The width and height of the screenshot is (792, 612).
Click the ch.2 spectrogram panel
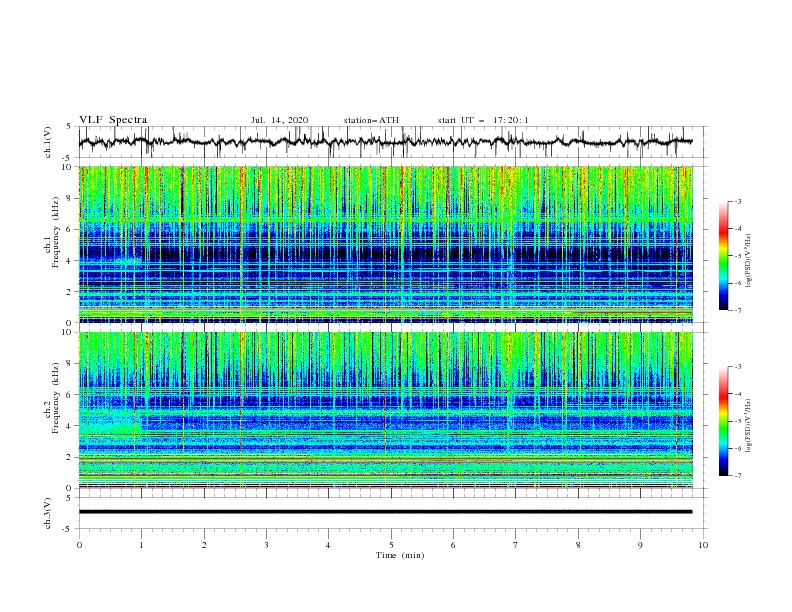point(386,410)
